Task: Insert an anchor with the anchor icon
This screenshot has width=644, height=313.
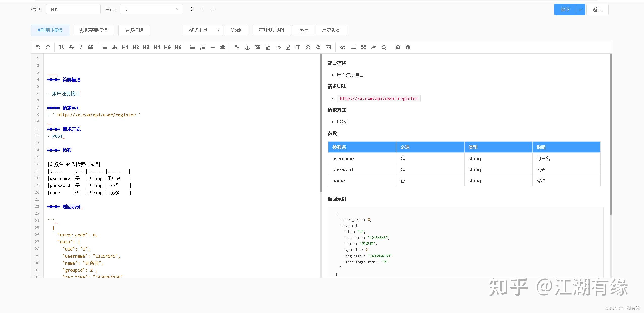Action: [247, 47]
